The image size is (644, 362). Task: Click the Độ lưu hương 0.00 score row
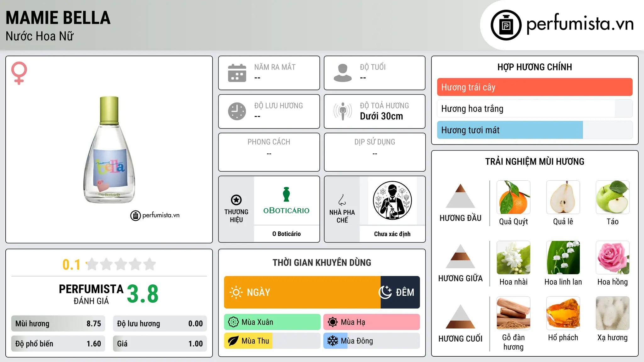tap(160, 324)
